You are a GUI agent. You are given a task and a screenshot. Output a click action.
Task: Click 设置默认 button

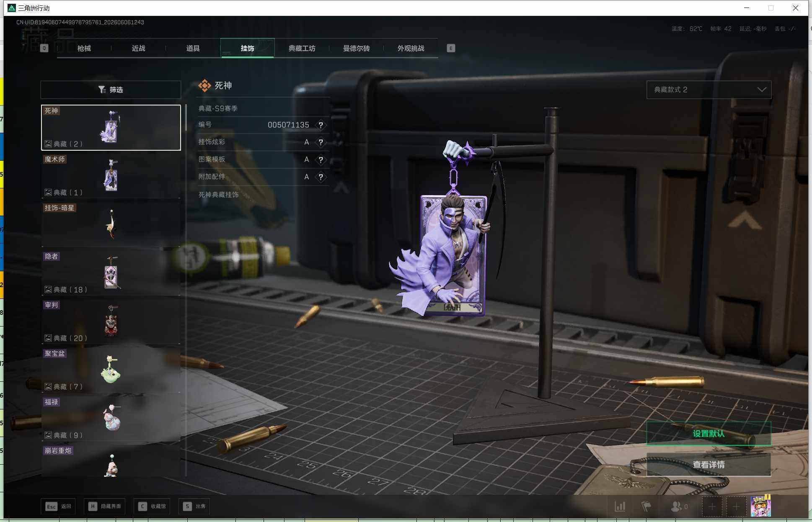coord(709,434)
